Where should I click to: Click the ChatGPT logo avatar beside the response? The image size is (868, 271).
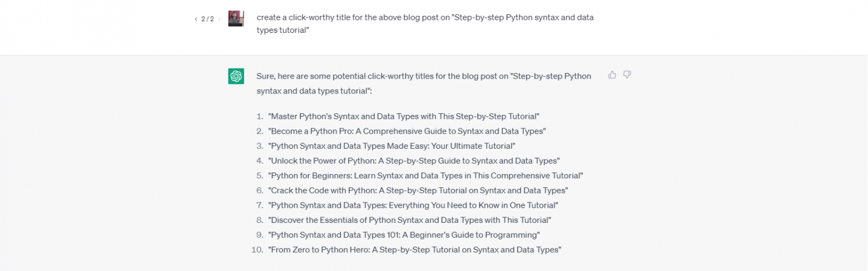tap(236, 76)
